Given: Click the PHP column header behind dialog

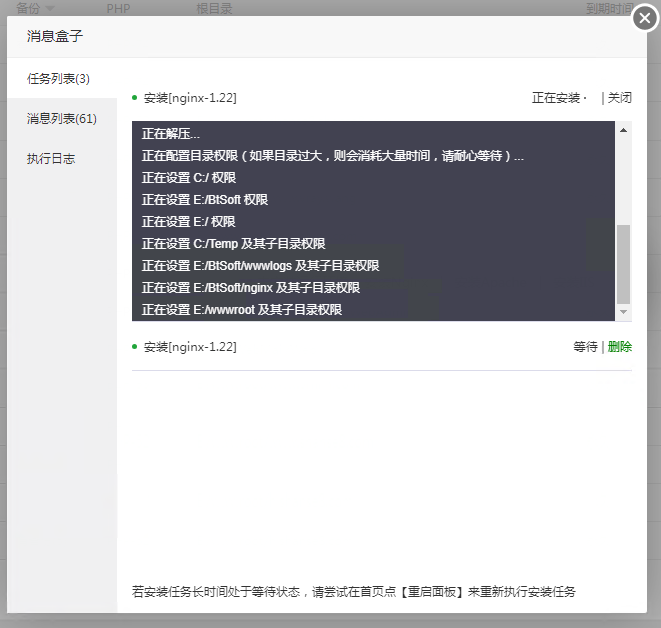Looking at the screenshot, I should point(118,8).
